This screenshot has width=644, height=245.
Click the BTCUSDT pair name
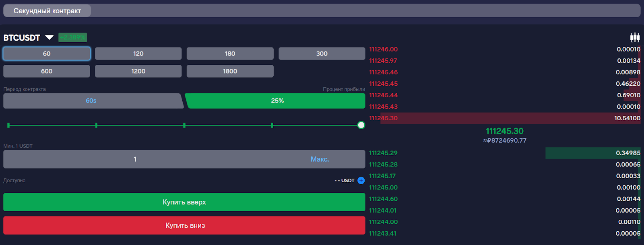22,38
